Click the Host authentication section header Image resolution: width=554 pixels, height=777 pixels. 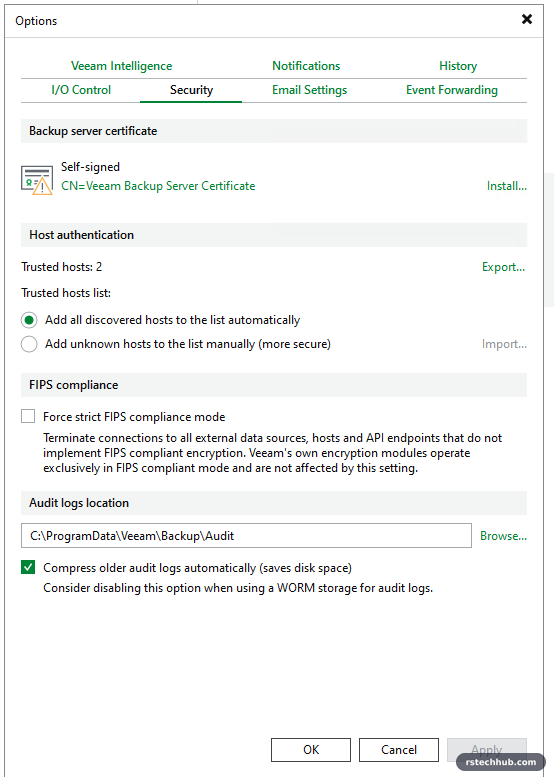274,235
